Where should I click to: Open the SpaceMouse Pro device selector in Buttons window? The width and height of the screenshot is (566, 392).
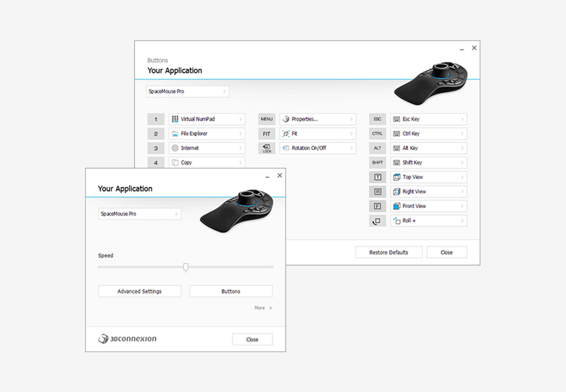[187, 91]
